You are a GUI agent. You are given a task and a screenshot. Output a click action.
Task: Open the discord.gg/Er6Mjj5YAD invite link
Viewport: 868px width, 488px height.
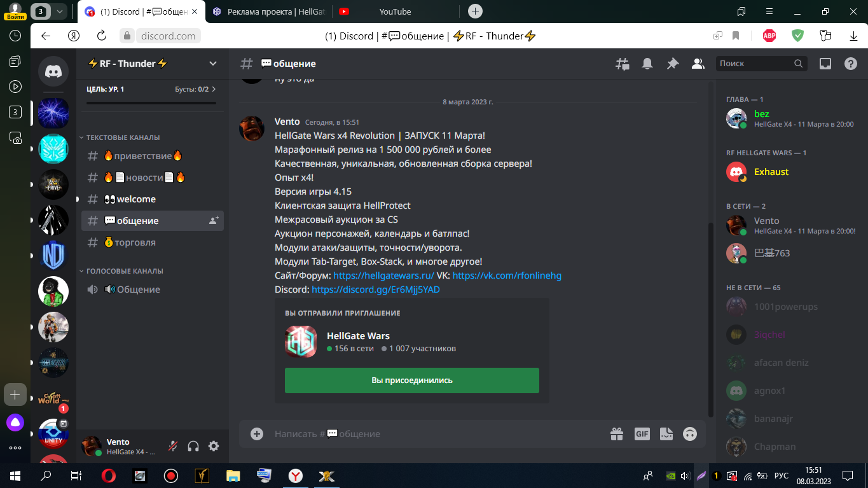click(x=376, y=289)
